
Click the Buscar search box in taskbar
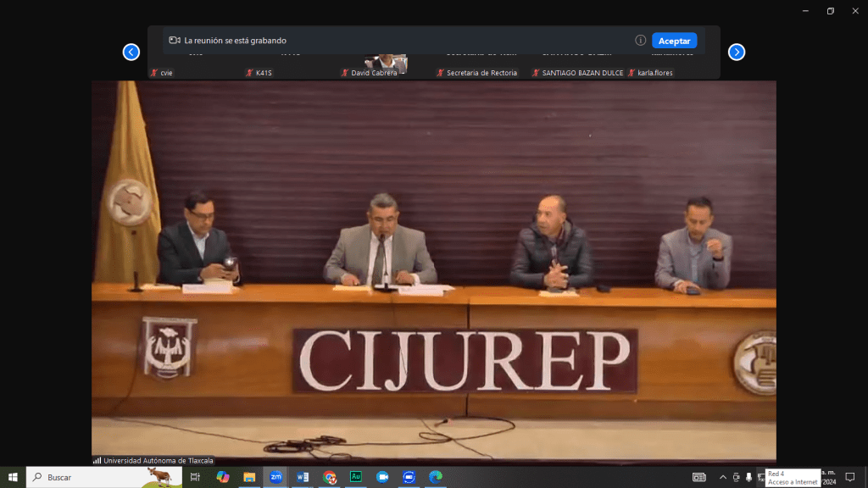102,477
